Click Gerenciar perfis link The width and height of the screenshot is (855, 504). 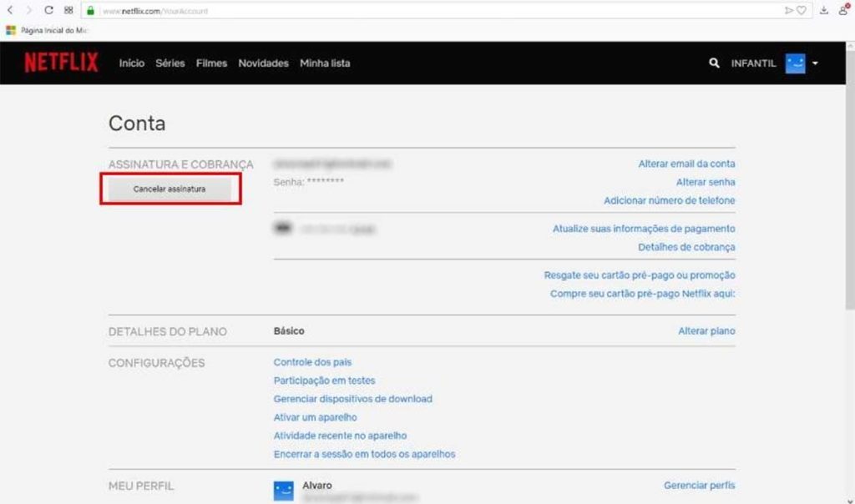click(699, 485)
